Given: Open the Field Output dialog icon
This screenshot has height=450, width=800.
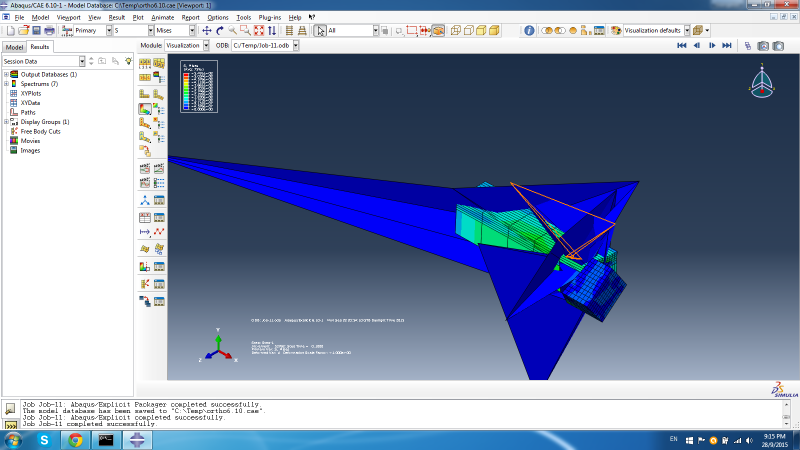Looking at the screenshot, I should point(67,31).
